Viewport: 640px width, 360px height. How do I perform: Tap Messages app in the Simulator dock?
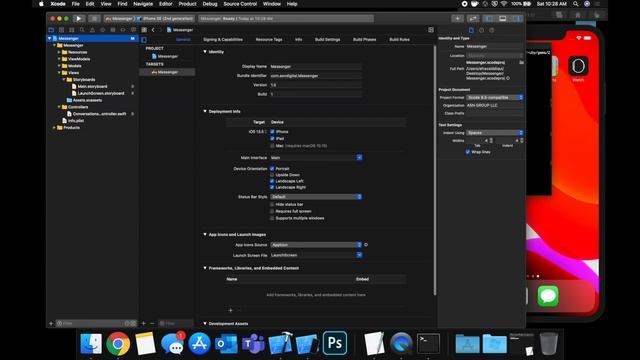(x=548, y=296)
